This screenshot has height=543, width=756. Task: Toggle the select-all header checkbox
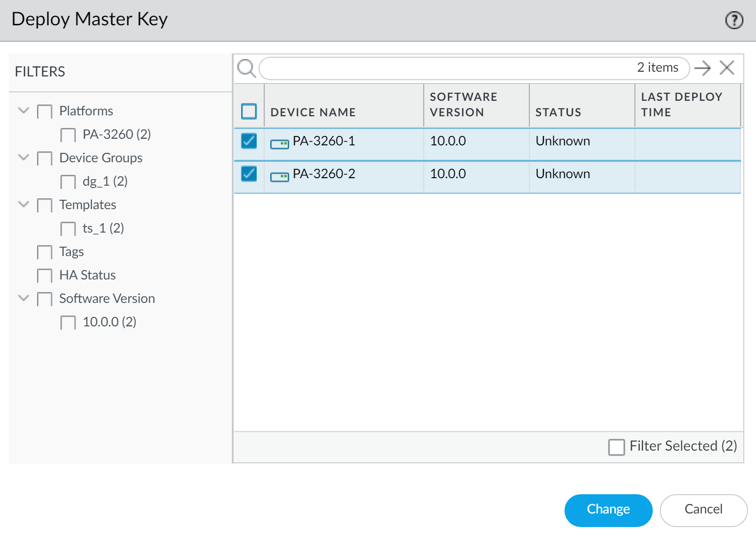(x=249, y=111)
